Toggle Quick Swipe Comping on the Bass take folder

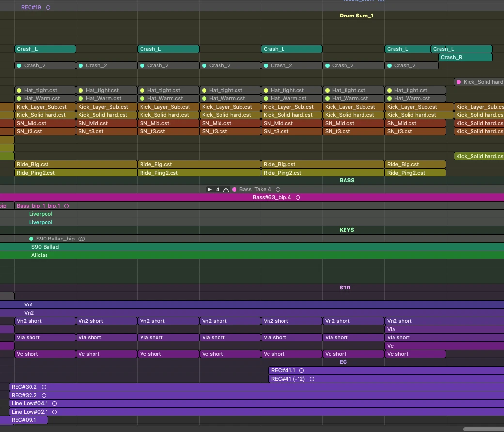coord(226,189)
